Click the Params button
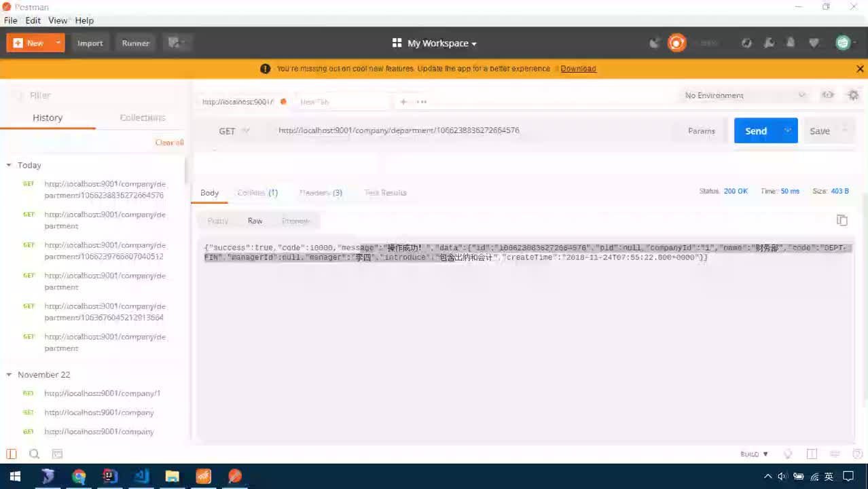 point(702,130)
